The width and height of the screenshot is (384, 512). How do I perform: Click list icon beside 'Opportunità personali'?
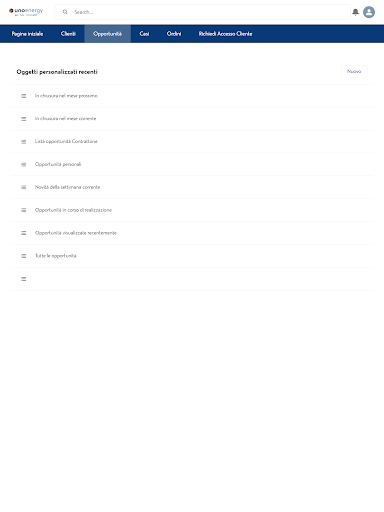point(24,164)
